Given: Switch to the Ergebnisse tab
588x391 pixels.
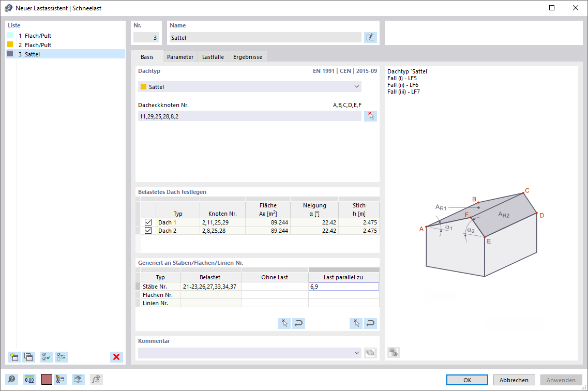Looking at the screenshot, I should (x=248, y=57).
